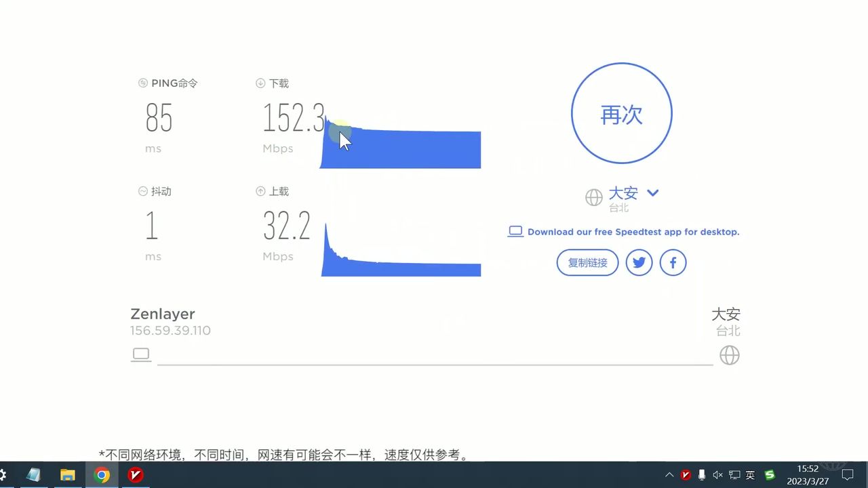Open the green Sogou input tray icon
868x488 pixels.
click(x=769, y=475)
